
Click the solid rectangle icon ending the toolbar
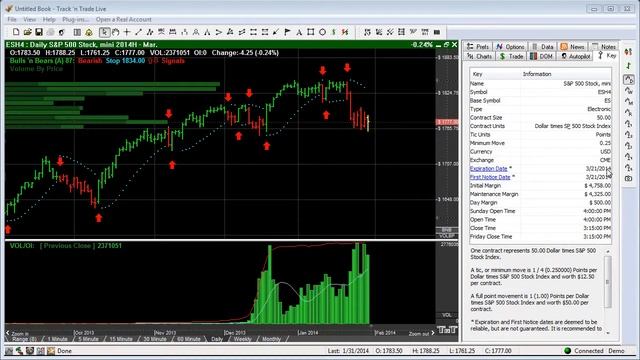[x=436, y=32]
